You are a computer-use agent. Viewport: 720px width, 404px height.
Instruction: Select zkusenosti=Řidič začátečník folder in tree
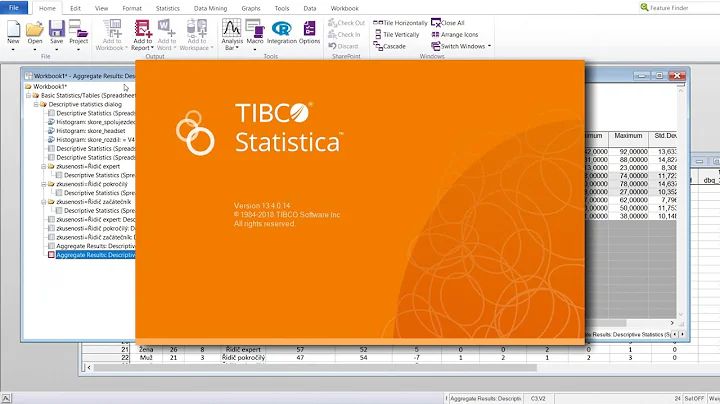coord(94,202)
